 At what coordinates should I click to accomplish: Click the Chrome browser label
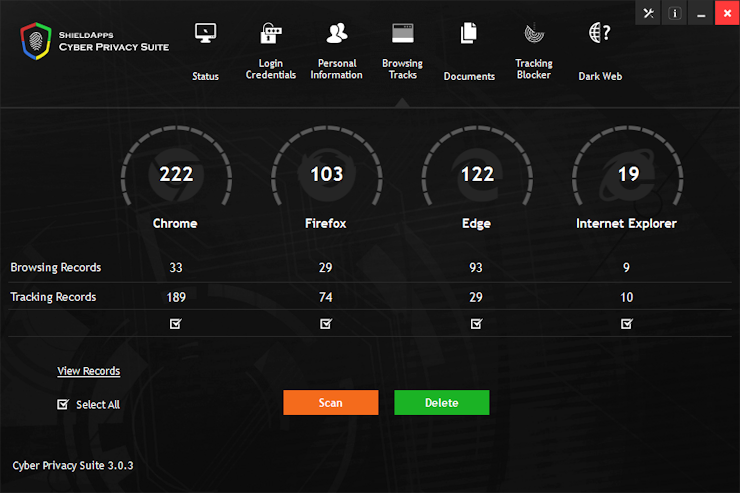coord(175,224)
